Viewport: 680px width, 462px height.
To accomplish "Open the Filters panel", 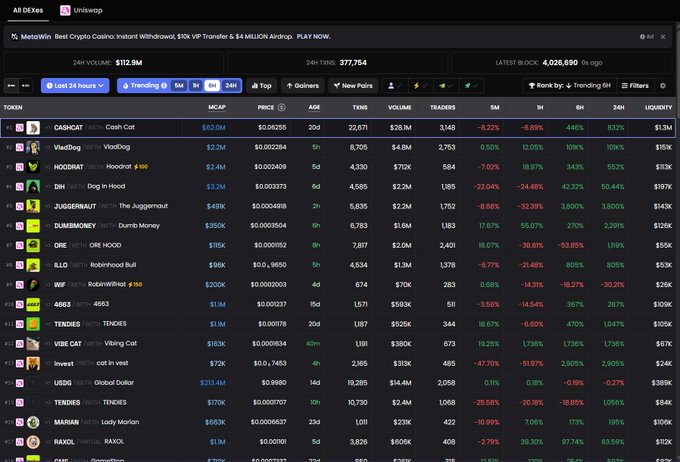I will (635, 85).
